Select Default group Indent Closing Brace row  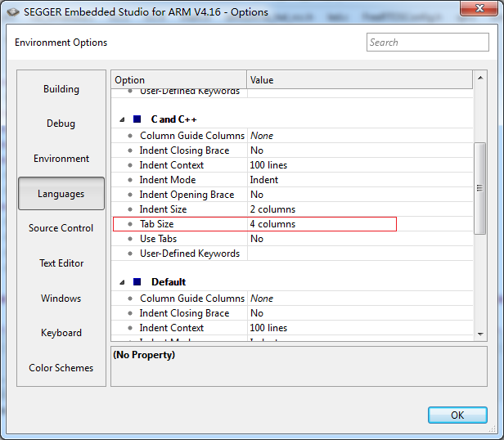coord(292,313)
